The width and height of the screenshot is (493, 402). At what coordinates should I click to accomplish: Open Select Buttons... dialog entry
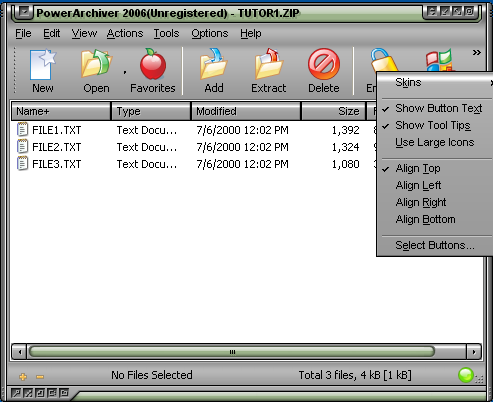point(434,245)
